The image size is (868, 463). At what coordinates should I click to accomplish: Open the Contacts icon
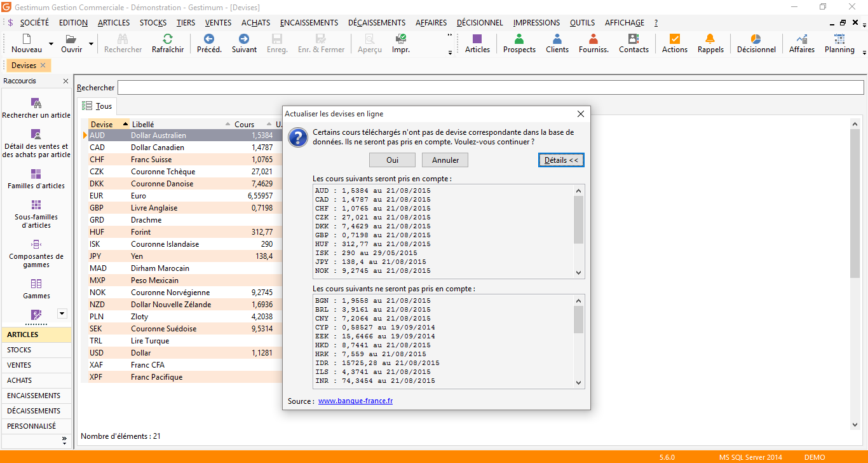pos(634,39)
